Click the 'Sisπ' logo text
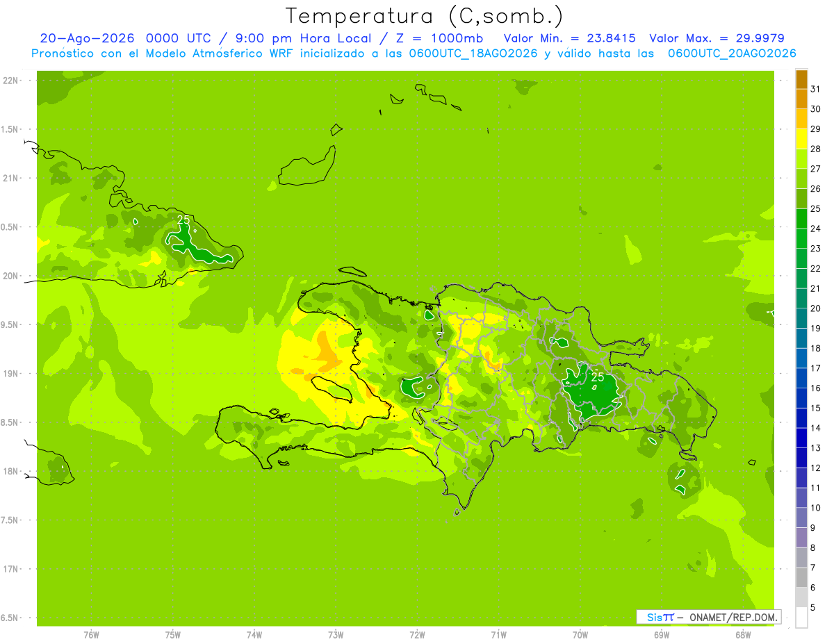The image size is (834, 644). 660,617
